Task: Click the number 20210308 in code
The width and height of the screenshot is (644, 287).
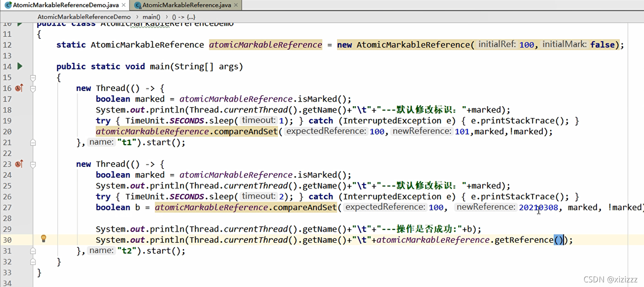Action: coord(538,207)
